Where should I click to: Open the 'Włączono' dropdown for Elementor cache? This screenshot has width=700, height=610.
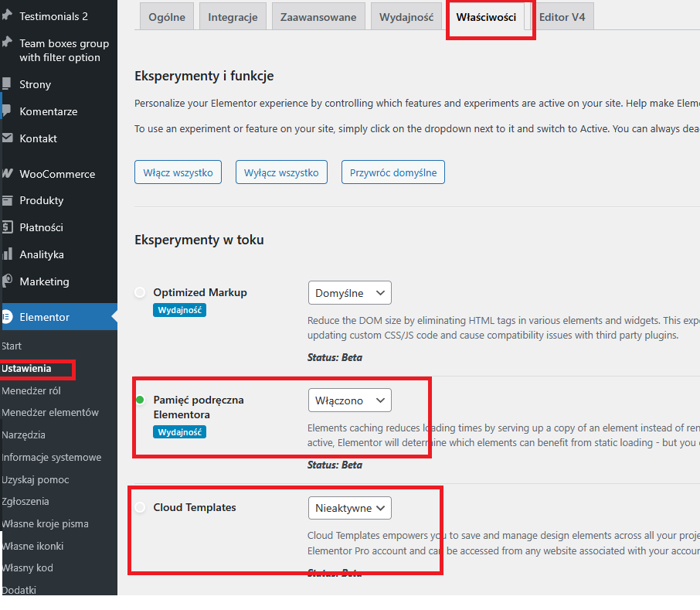pos(349,400)
